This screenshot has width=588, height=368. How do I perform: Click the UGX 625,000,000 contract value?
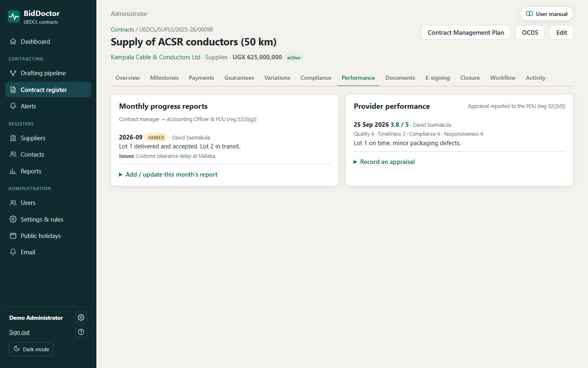(x=257, y=57)
